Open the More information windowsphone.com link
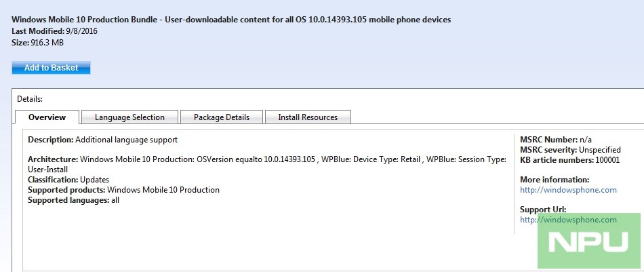The height and width of the screenshot is (272, 644). 568,190
